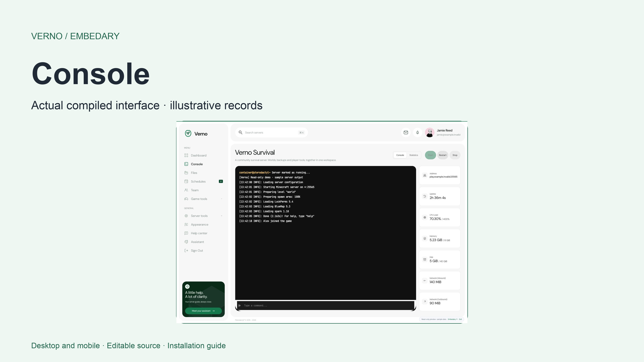Open the Dashboard grid icon

tap(186, 155)
